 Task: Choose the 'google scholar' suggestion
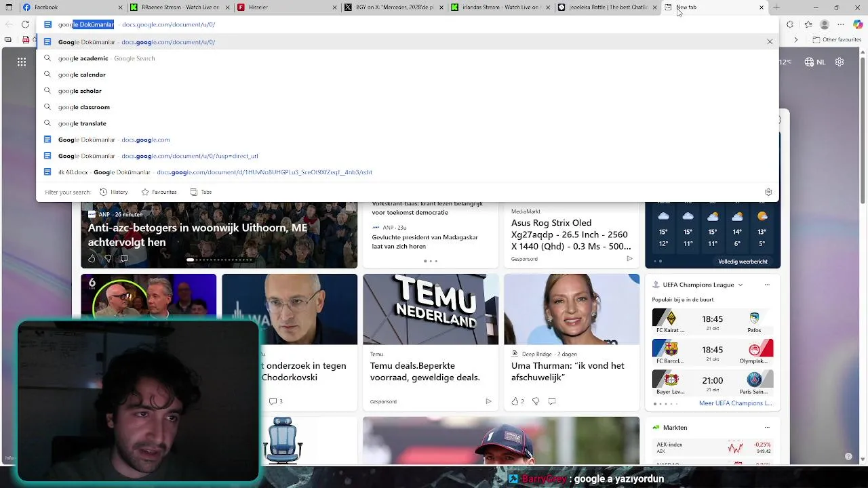tap(407, 91)
